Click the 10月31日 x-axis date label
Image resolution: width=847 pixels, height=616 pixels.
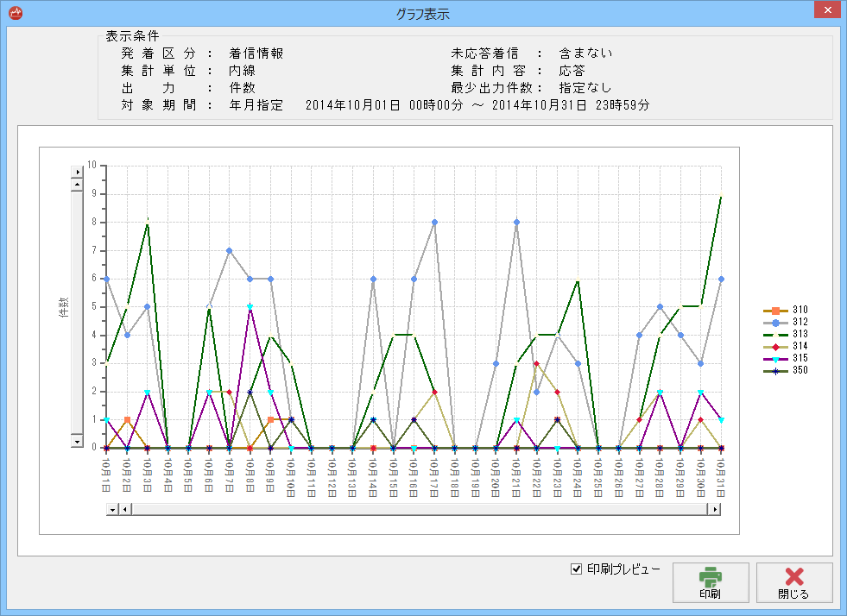(721, 475)
